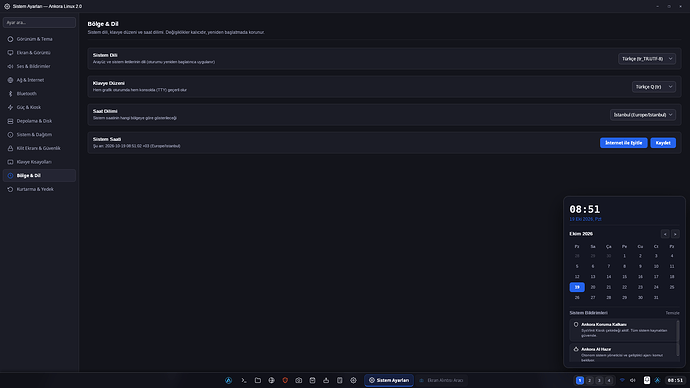The width and height of the screenshot is (690, 388).
Task: Click the disk icon beside Depolama & Disk
Action: (x=10, y=121)
